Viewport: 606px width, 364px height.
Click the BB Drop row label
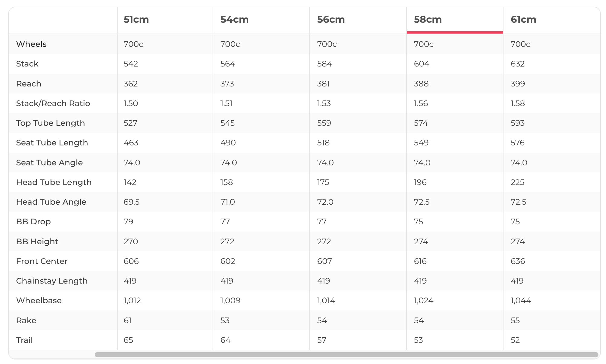click(x=33, y=222)
